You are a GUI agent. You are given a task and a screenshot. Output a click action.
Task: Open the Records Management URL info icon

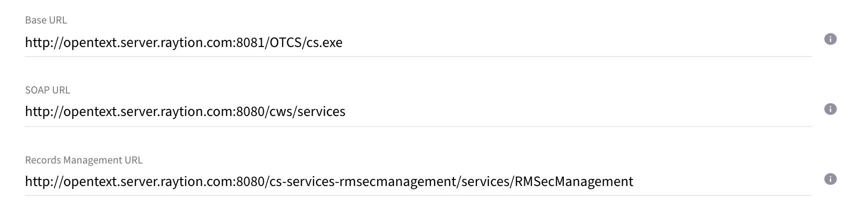(x=830, y=179)
